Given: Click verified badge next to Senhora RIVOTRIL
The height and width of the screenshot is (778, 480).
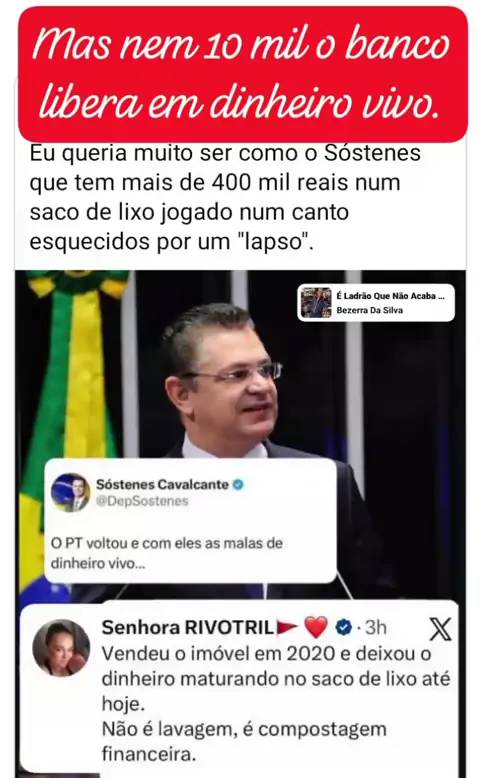Looking at the screenshot, I should click(x=343, y=628).
